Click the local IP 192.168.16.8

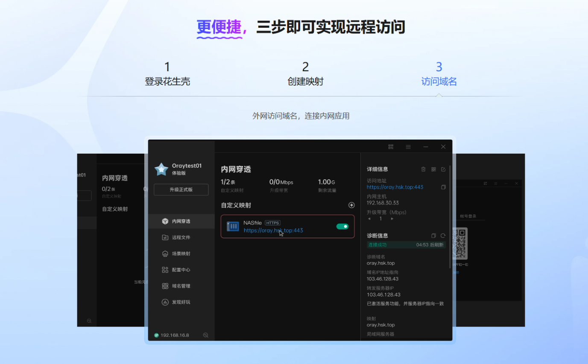175,335
